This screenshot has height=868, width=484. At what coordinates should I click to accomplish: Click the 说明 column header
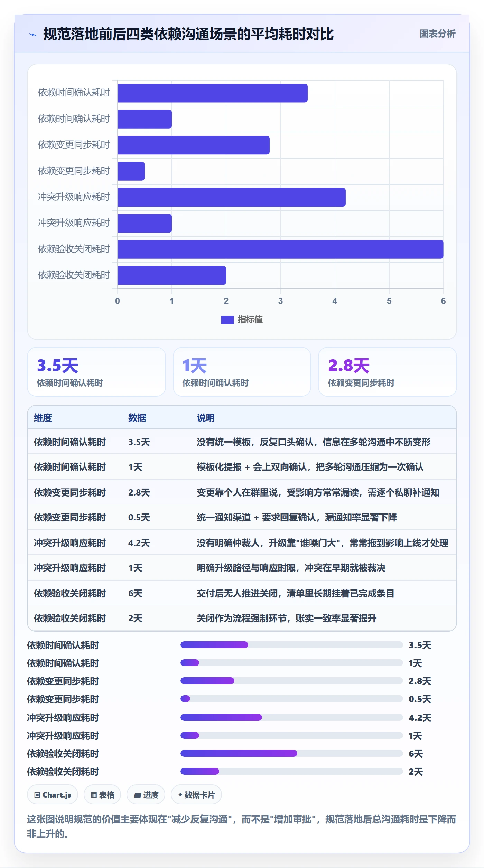click(x=206, y=418)
